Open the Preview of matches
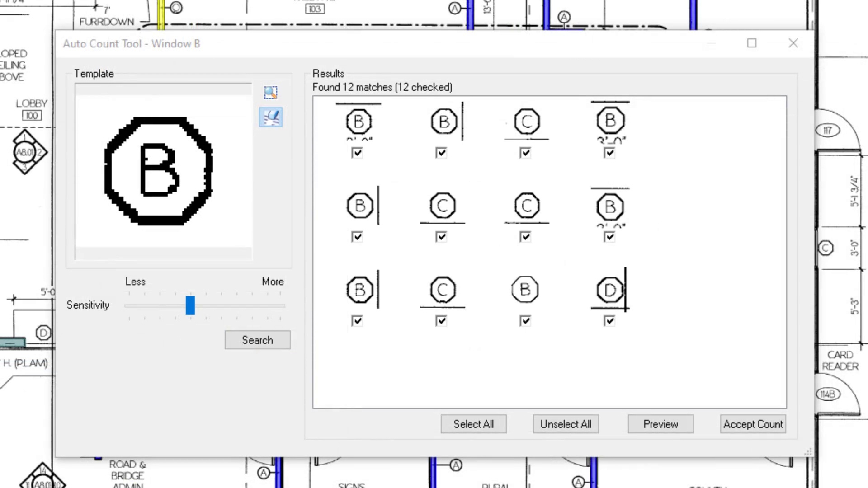Image resolution: width=868 pixels, height=488 pixels. 660,424
